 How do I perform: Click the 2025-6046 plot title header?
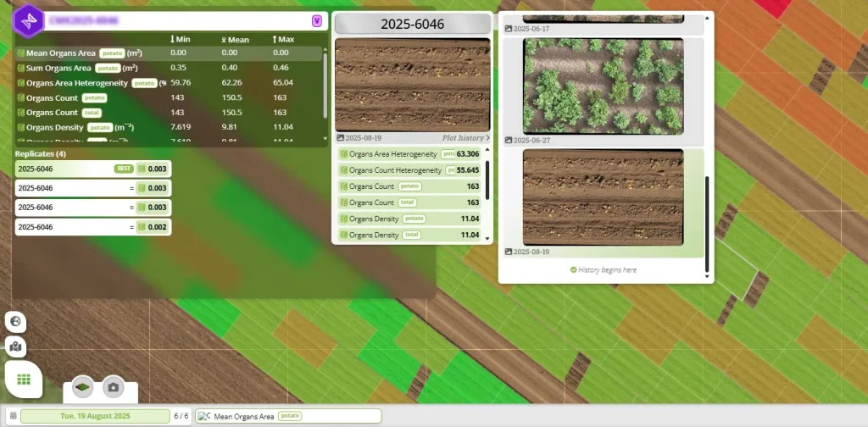click(413, 24)
